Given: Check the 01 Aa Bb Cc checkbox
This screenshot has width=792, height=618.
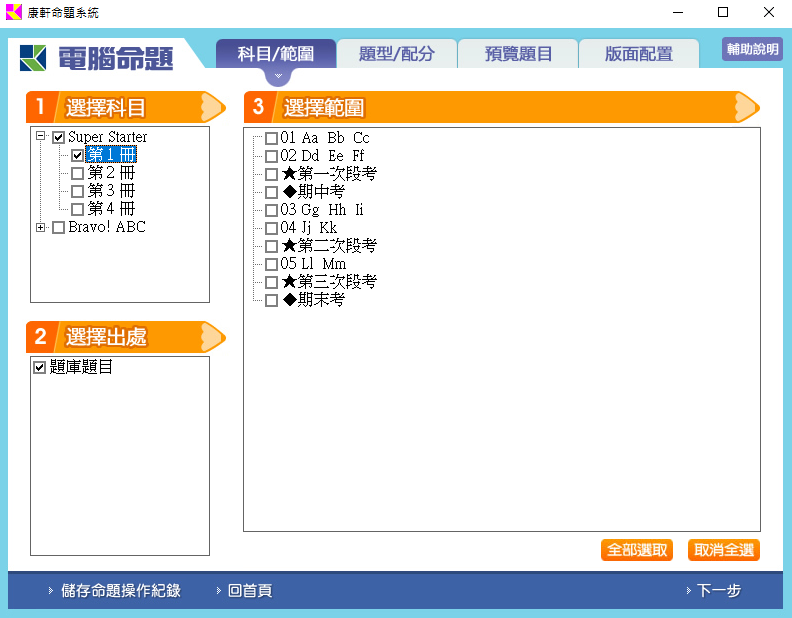Looking at the screenshot, I should click(x=271, y=138).
